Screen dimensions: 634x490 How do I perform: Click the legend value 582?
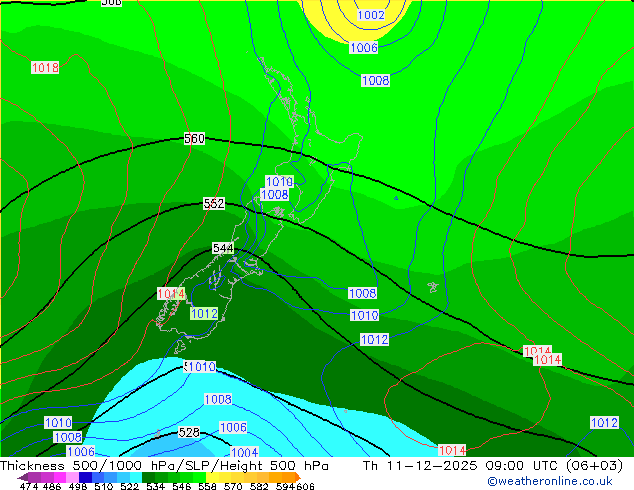[259, 486]
